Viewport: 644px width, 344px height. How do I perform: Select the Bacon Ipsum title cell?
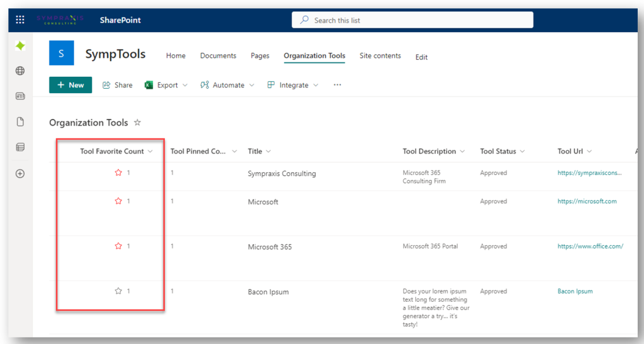(268, 292)
